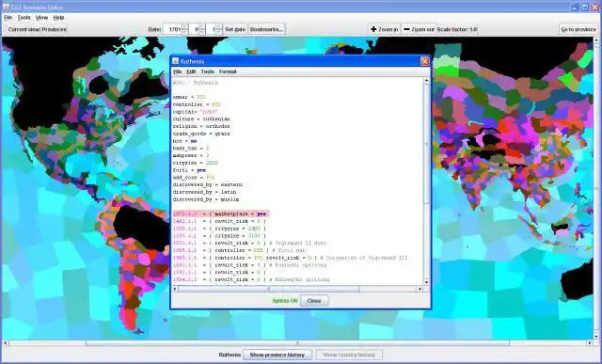Open the Edit menu in Ruthenia window

(x=191, y=71)
